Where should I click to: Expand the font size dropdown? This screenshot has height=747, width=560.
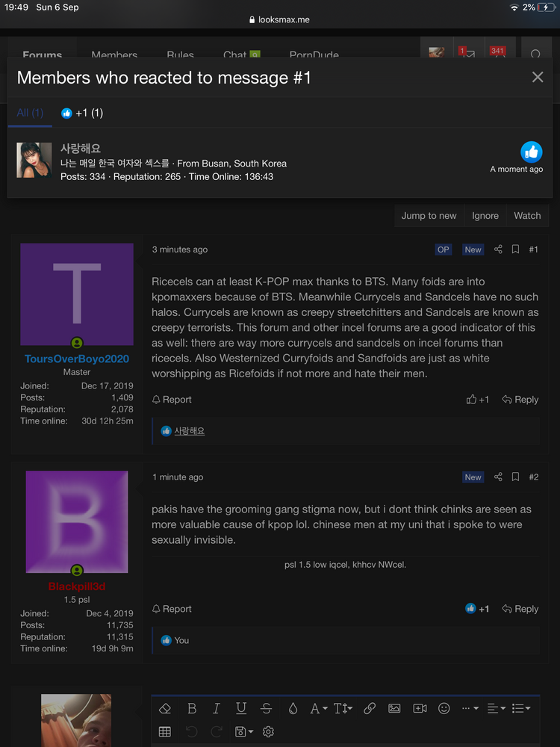pos(342,708)
